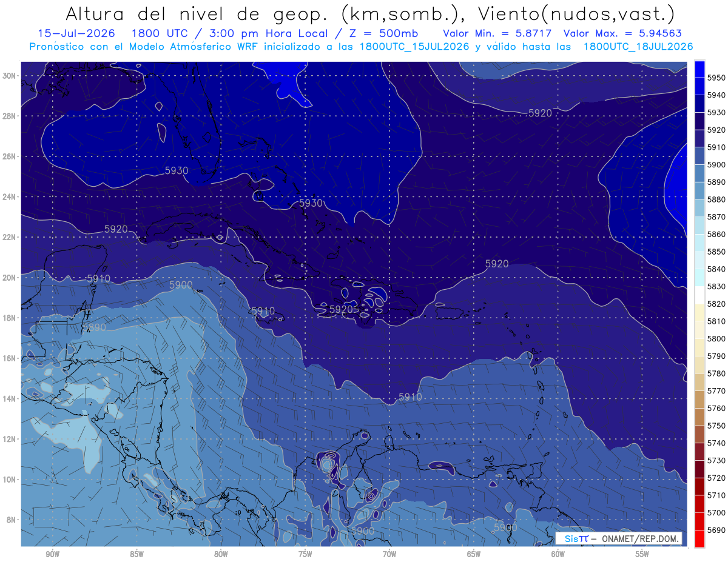Click the '5870' value in the color legend
728x562 pixels.
[x=716, y=217]
